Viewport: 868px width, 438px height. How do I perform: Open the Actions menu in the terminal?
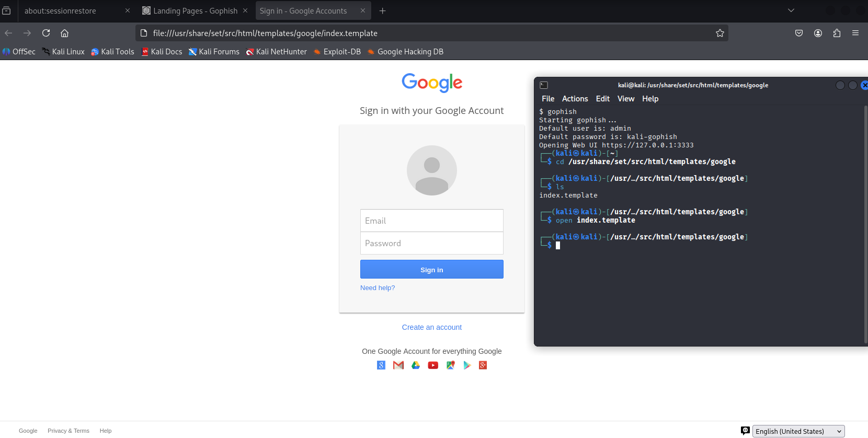[x=575, y=99]
